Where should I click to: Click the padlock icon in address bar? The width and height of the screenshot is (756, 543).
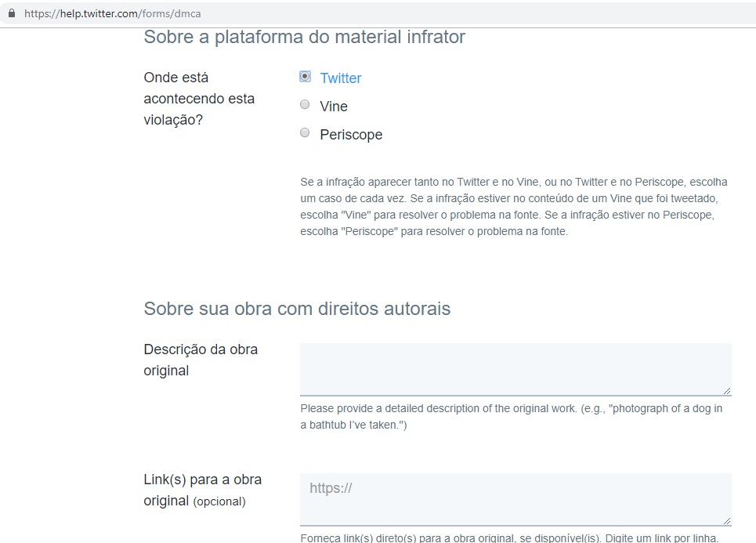coord(12,13)
